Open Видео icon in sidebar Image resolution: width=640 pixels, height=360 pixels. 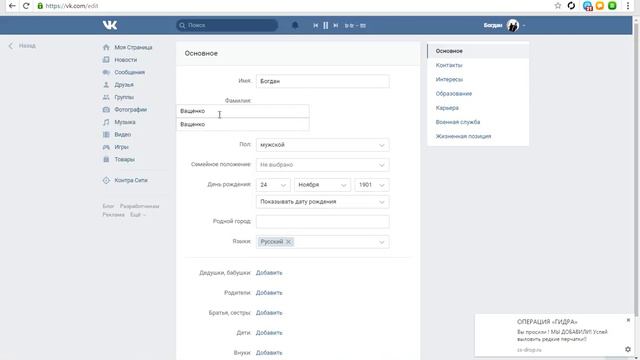click(x=106, y=134)
